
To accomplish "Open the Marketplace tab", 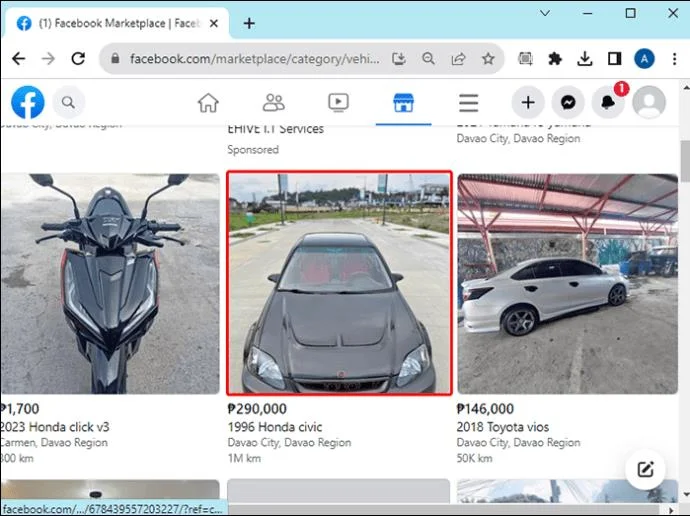I will click(x=404, y=102).
